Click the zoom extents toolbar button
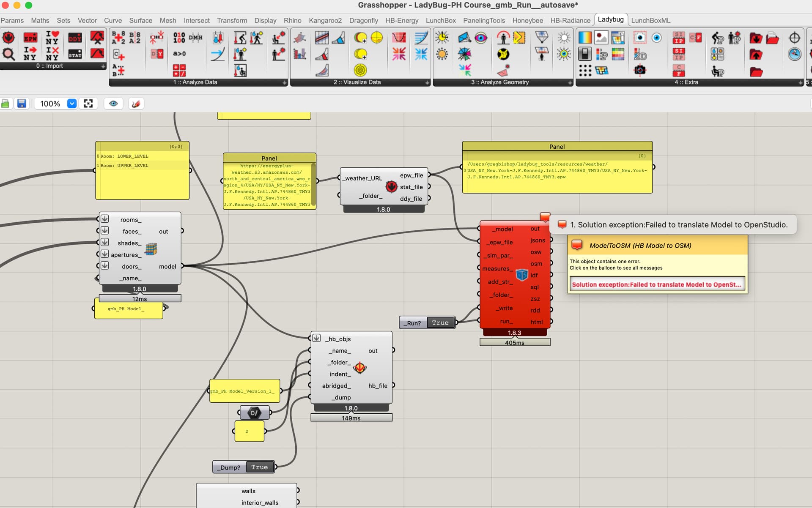The height and width of the screenshot is (508, 812). [88, 104]
